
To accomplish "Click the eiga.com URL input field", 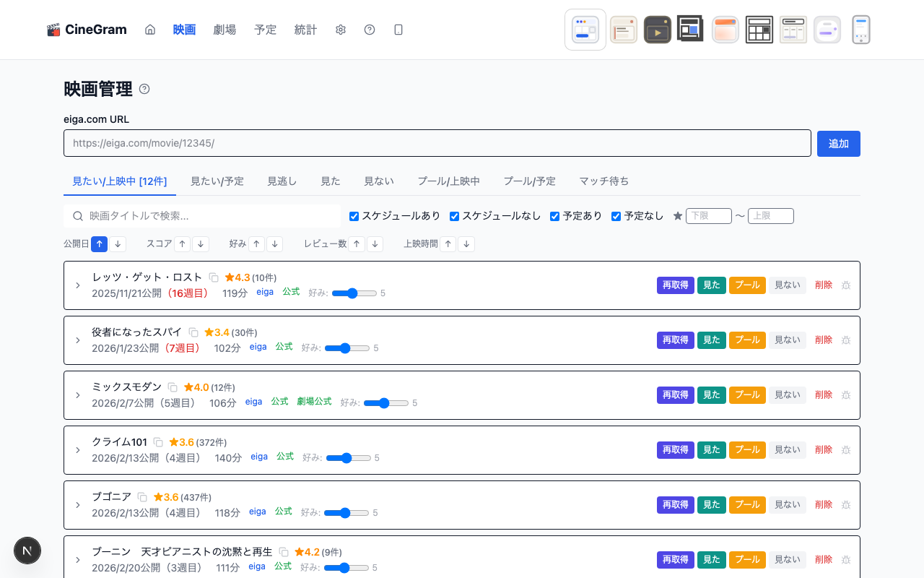I will (x=437, y=143).
